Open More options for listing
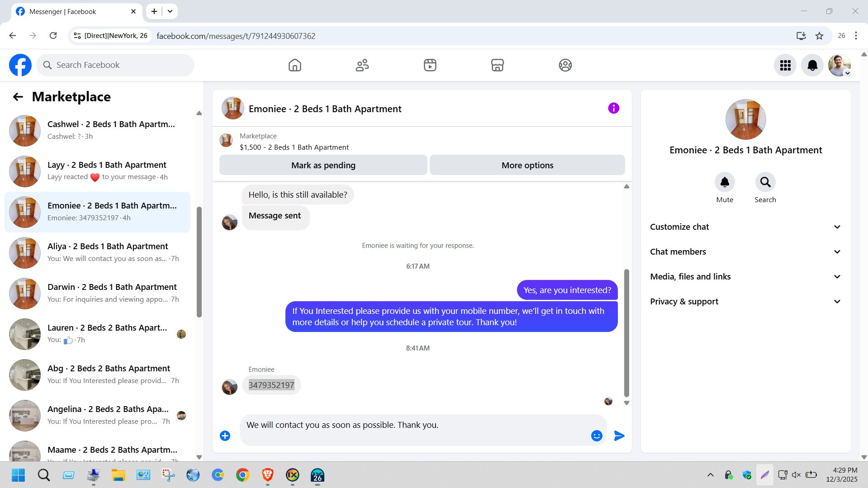 (527, 165)
